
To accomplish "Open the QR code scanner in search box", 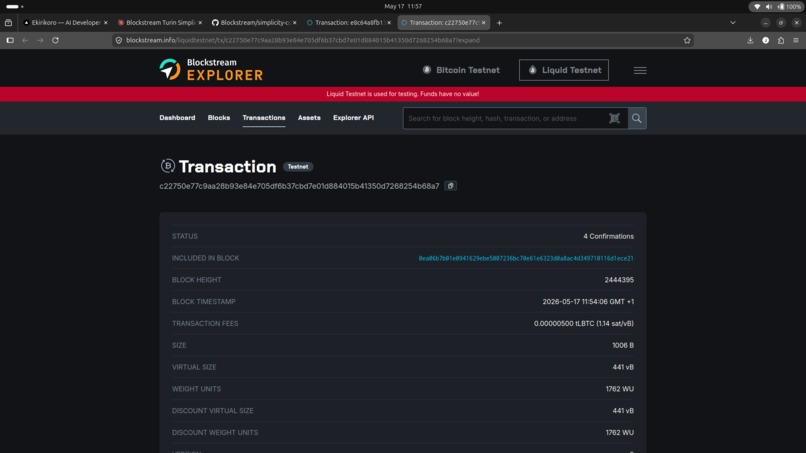I will (614, 118).
